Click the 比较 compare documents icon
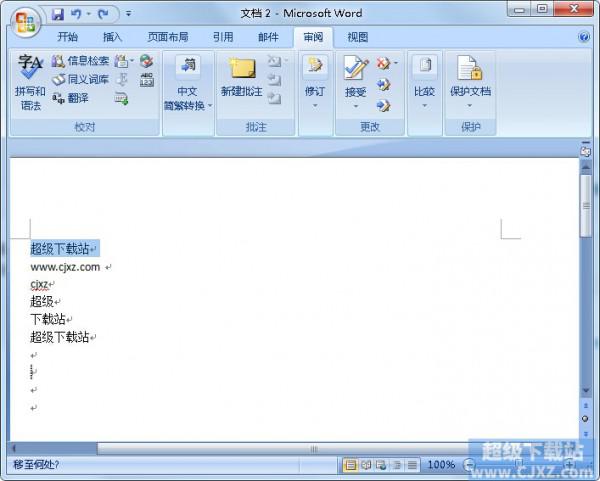Screen dimensions: 600x481 tap(425, 65)
